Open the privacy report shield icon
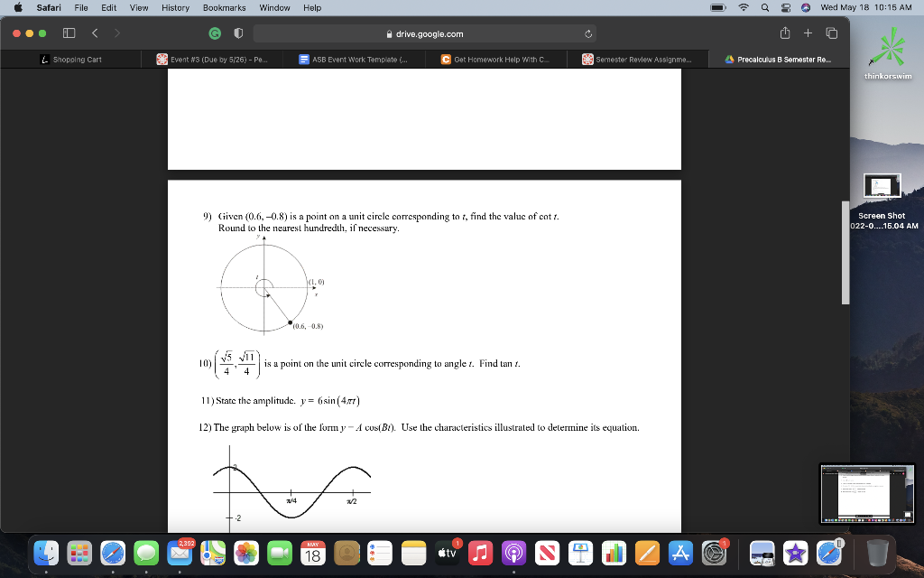The image size is (924, 578). click(x=238, y=33)
